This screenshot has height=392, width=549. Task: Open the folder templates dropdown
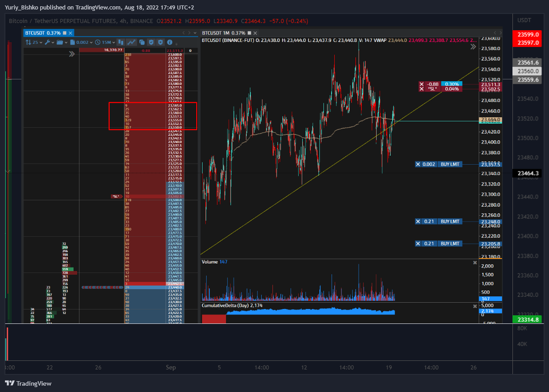[x=62, y=42]
